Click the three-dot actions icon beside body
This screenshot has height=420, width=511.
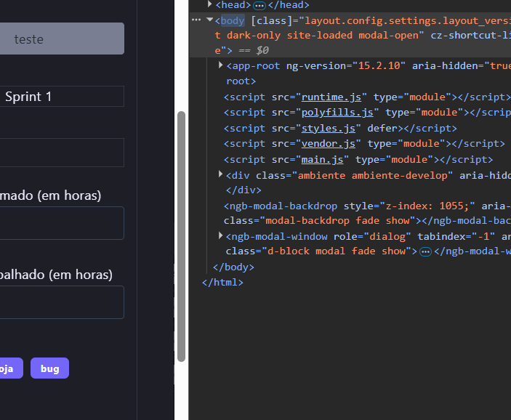[196, 20]
